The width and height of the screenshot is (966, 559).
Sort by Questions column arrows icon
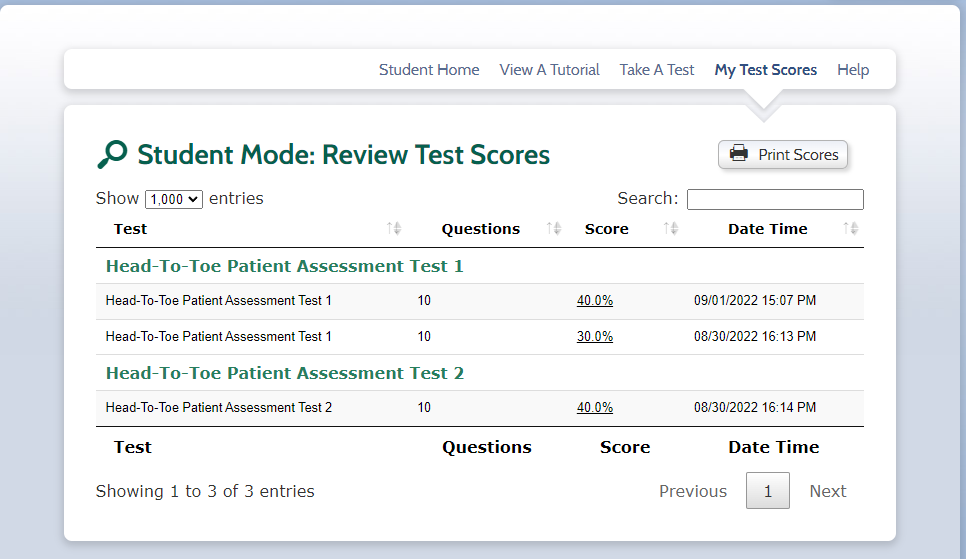(x=554, y=229)
